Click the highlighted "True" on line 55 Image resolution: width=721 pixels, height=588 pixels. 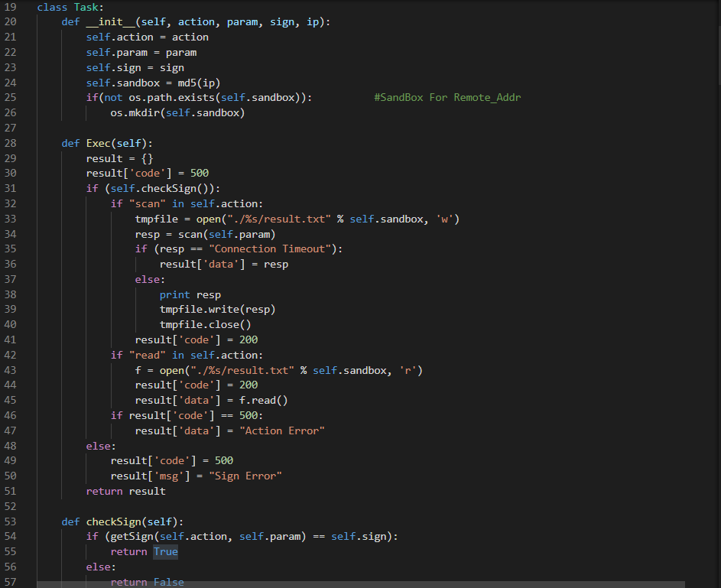click(166, 552)
